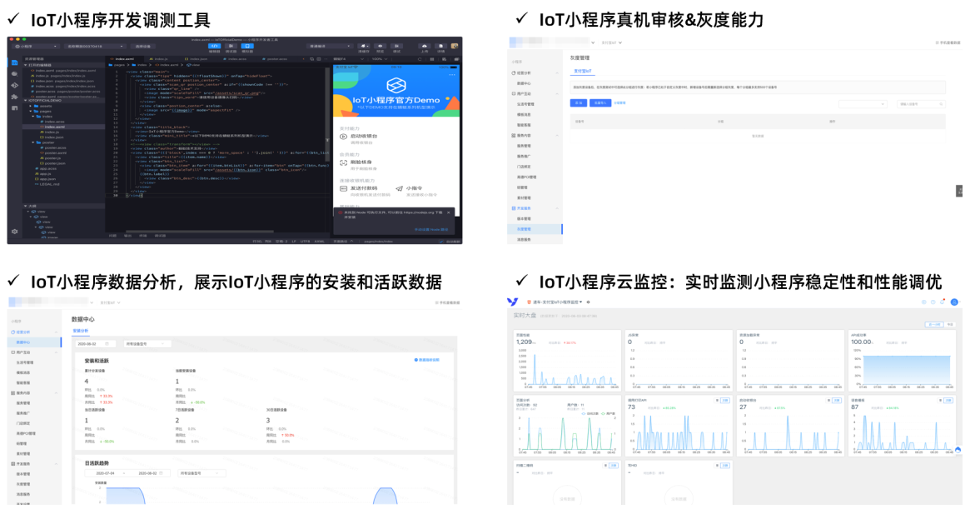Select 数据中心 in data center sidebar

pyautogui.click(x=34, y=342)
